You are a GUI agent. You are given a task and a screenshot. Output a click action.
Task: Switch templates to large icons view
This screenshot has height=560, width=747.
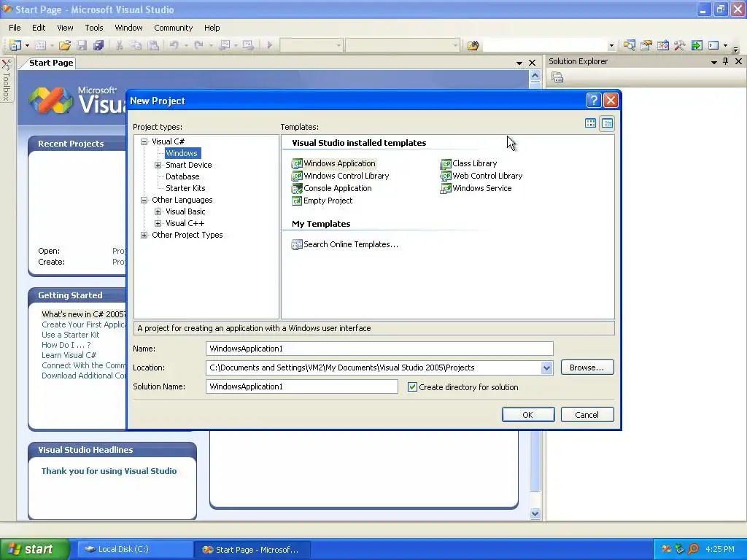(x=590, y=123)
